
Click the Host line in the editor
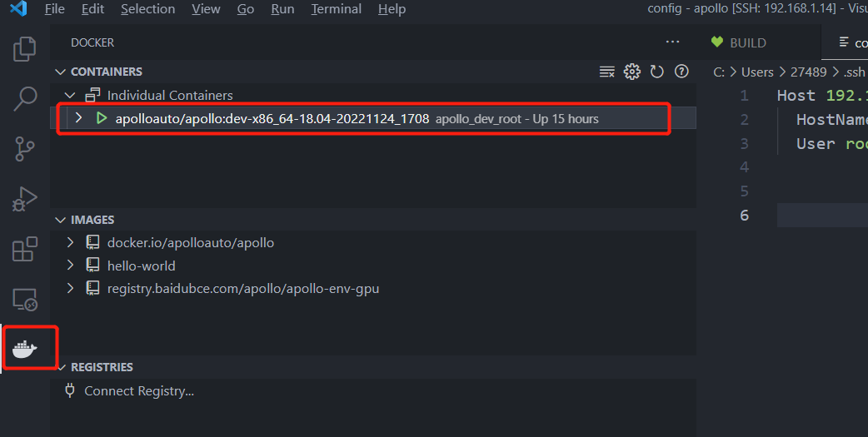[x=822, y=95]
